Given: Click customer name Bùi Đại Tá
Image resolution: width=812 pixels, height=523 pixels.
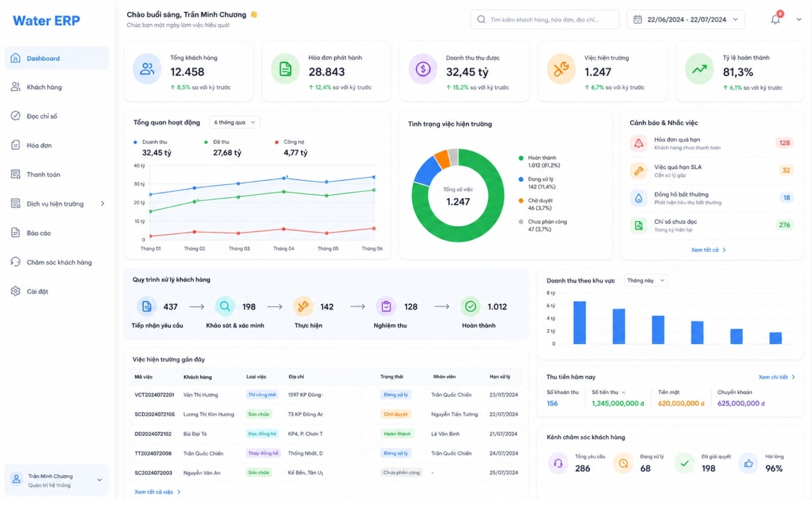Looking at the screenshot, I should tap(195, 434).
